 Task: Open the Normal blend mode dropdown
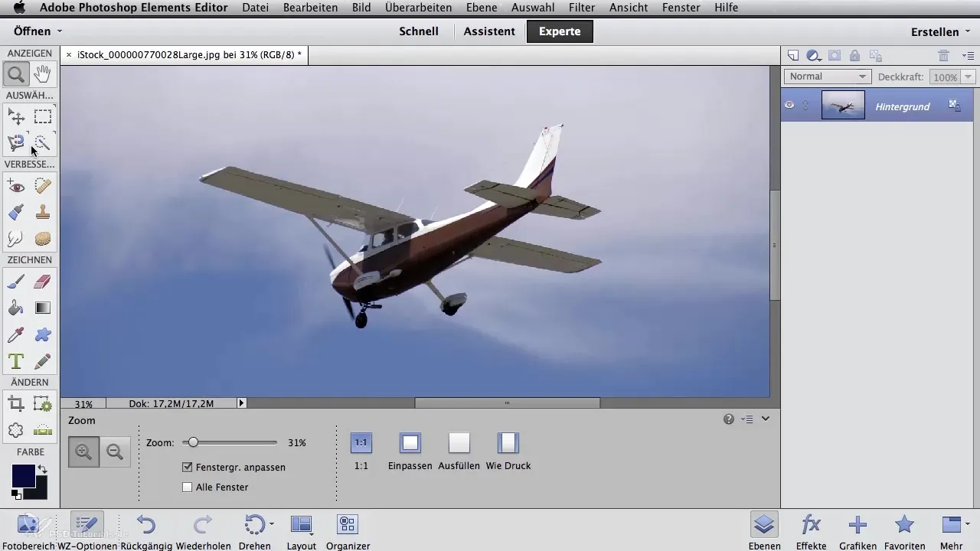pyautogui.click(x=828, y=77)
